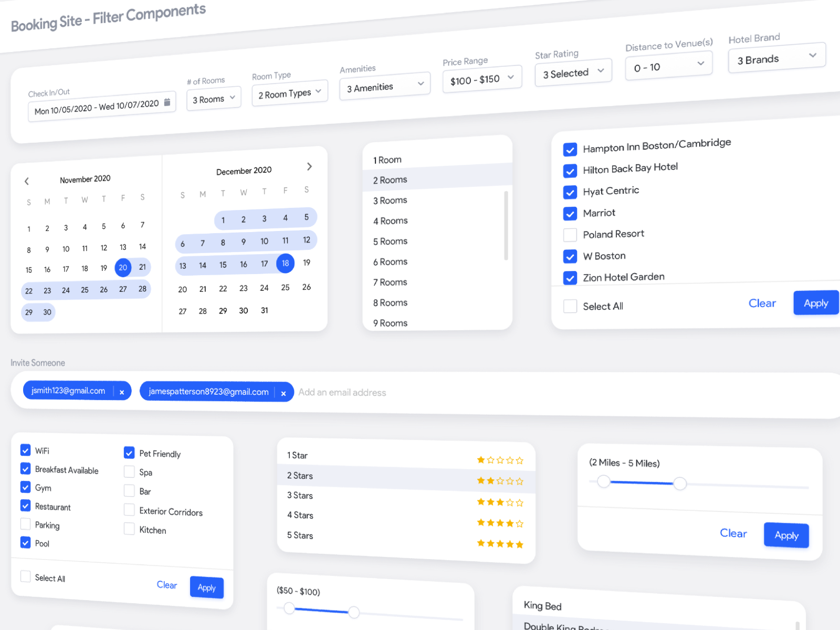This screenshot has width=840, height=630.
Task: Click Clear in the amenities panel
Action: click(167, 585)
